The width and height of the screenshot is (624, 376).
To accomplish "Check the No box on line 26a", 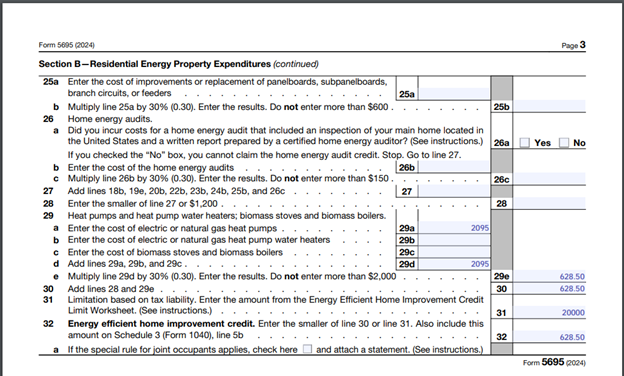I will pos(564,142).
